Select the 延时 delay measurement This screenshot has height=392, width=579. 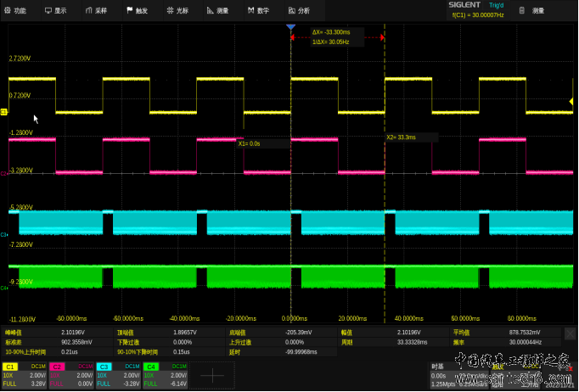281,352
